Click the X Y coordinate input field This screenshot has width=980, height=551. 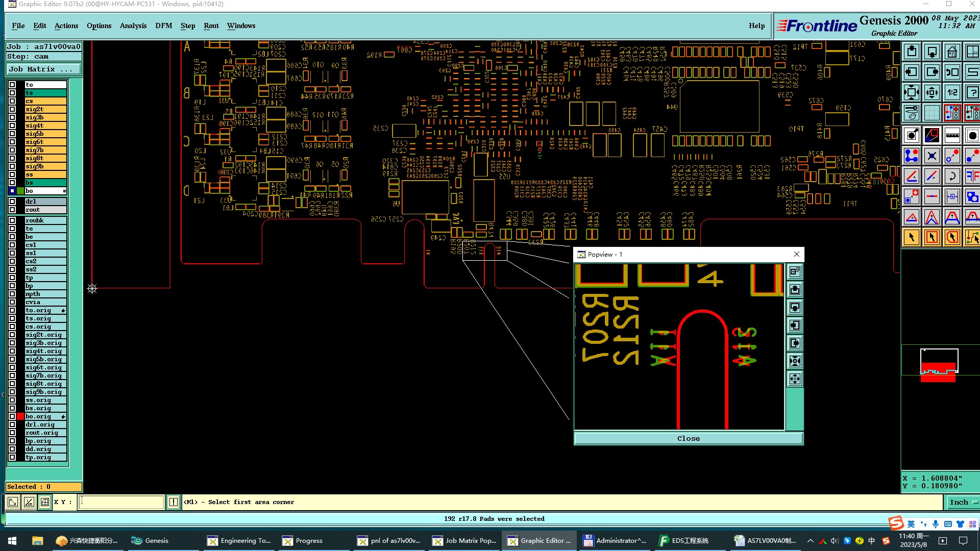tap(121, 503)
